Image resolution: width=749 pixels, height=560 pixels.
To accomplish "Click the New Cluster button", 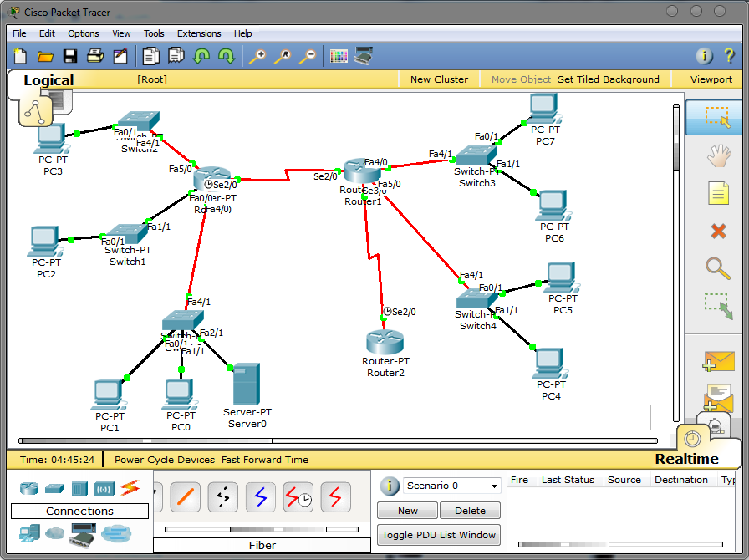I will tap(439, 79).
